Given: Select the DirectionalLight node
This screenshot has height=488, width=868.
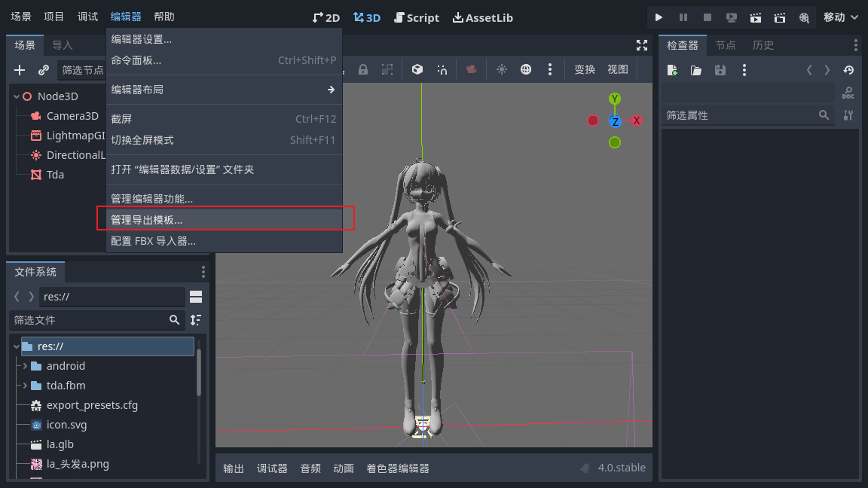Looking at the screenshot, I should 75,155.
